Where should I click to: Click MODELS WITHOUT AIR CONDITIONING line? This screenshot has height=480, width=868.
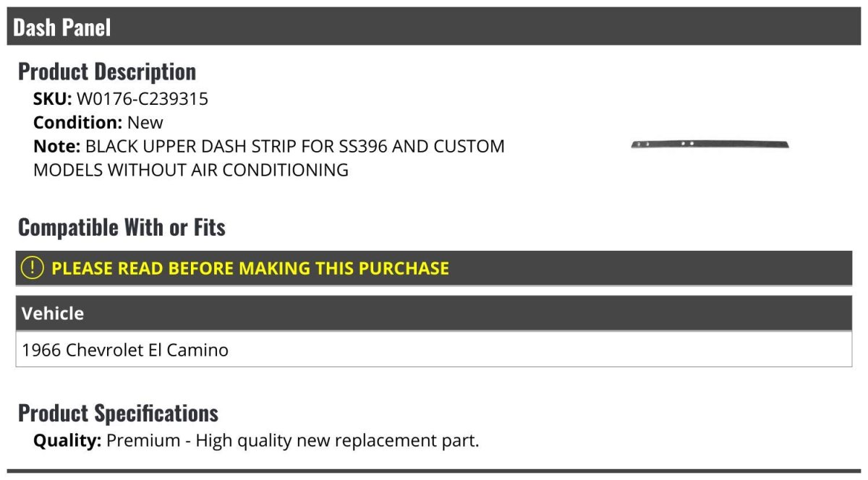click(x=191, y=171)
